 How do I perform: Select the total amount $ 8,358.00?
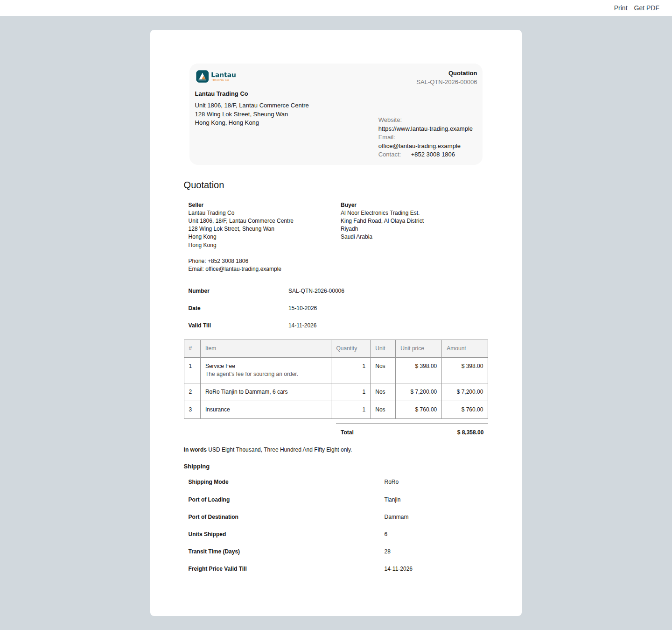pyautogui.click(x=470, y=432)
